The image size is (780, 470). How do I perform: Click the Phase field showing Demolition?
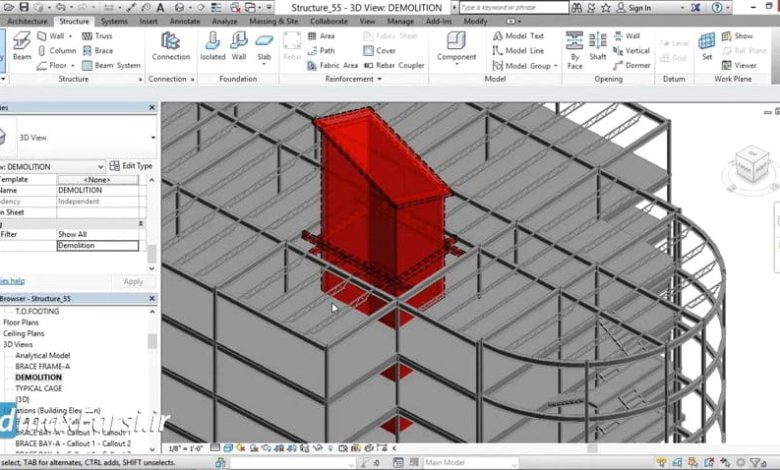(x=98, y=245)
